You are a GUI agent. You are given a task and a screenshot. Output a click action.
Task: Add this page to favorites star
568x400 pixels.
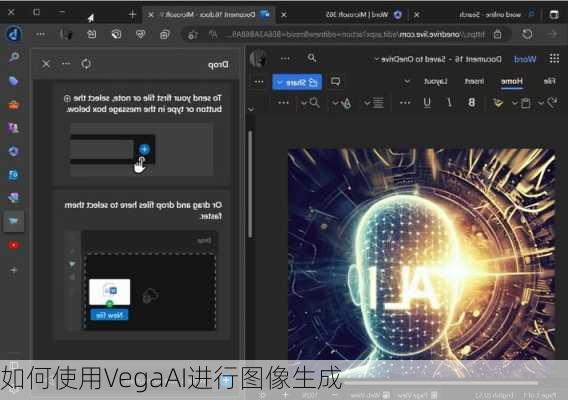pyautogui.click(x=193, y=35)
